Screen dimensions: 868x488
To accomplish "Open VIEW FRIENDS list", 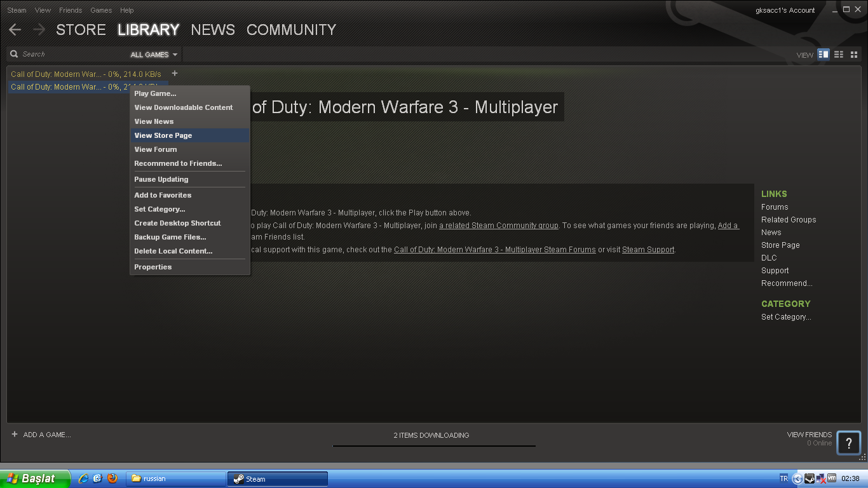I will click(809, 435).
